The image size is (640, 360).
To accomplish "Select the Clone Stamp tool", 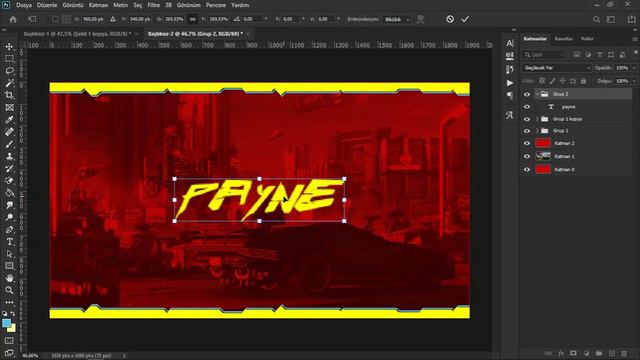I will click(x=9, y=156).
